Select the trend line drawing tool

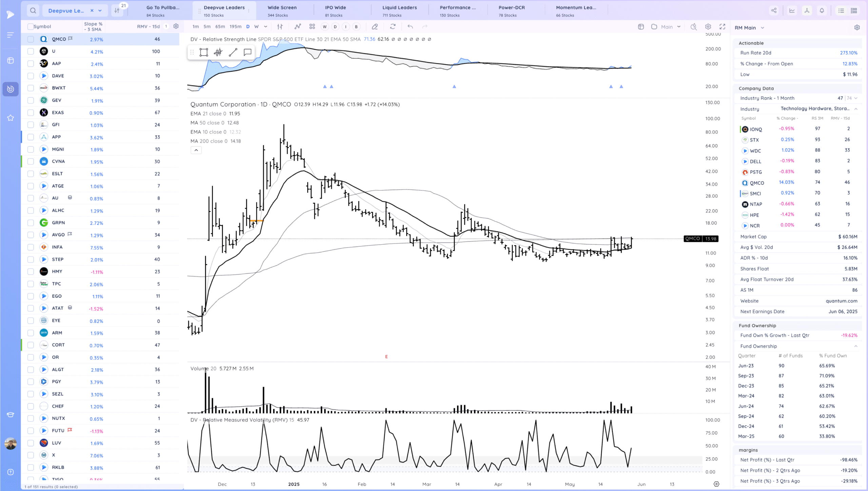click(x=233, y=52)
